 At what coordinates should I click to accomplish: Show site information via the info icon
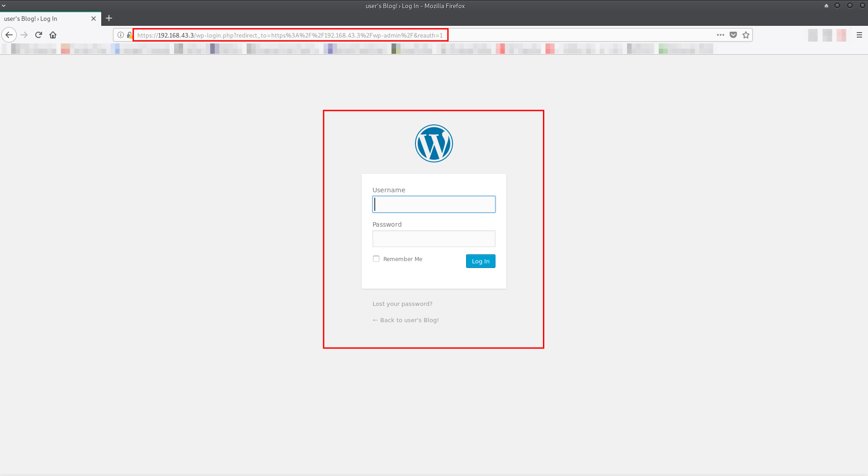pyautogui.click(x=121, y=35)
